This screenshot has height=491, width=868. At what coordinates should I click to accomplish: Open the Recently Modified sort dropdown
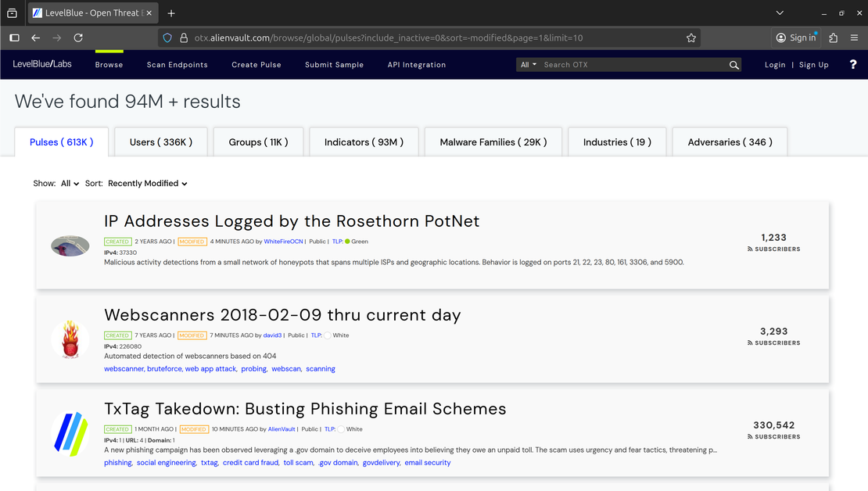pos(148,184)
